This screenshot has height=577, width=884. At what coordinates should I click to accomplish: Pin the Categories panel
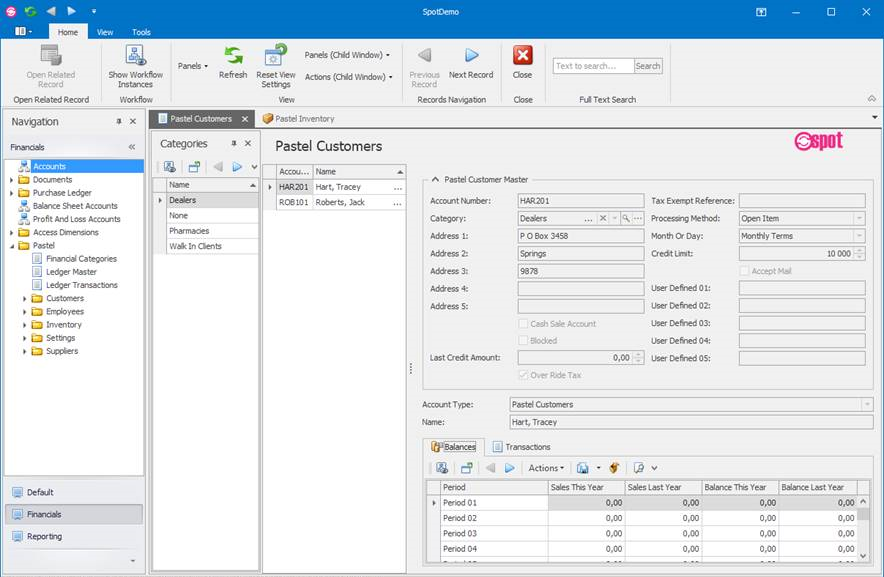234,144
